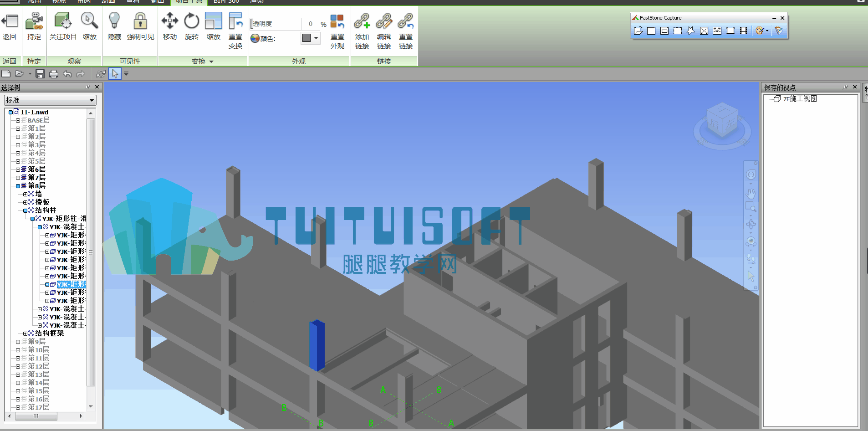Select the 结构框架 tree item
Screen dimensions: 868x431
click(50, 334)
